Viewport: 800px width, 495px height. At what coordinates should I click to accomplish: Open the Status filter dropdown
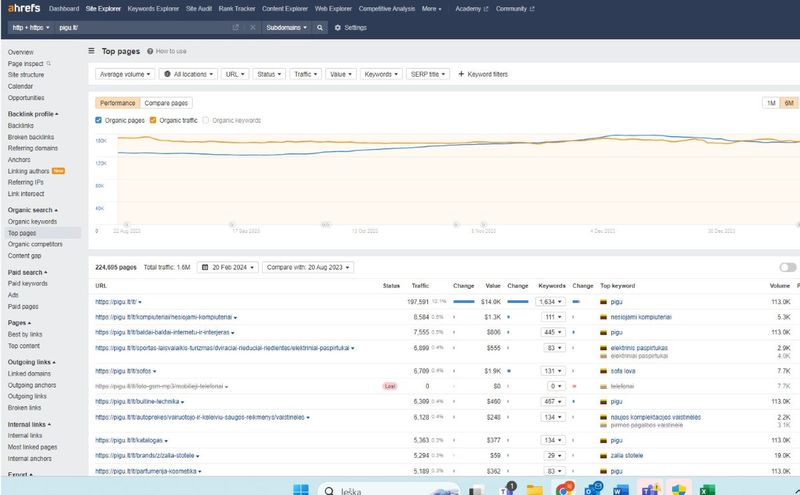point(269,74)
